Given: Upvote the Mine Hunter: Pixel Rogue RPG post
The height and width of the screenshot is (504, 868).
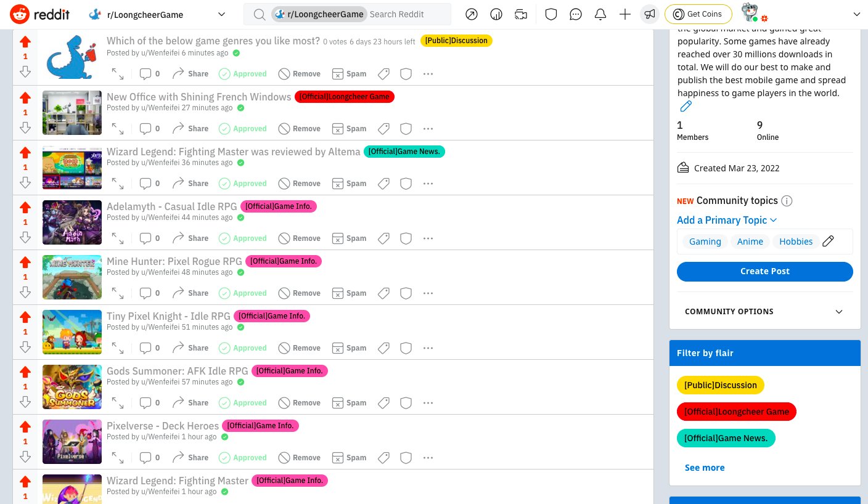Looking at the screenshot, I should (25, 262).
